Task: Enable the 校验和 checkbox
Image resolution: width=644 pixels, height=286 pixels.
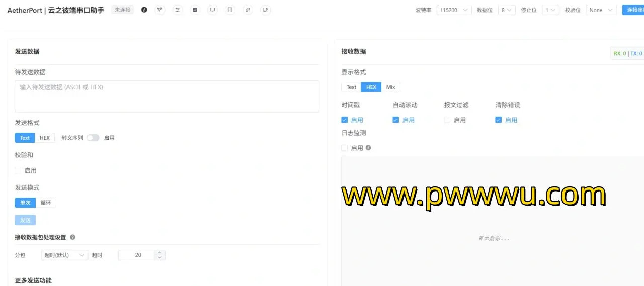Action: 18,170
